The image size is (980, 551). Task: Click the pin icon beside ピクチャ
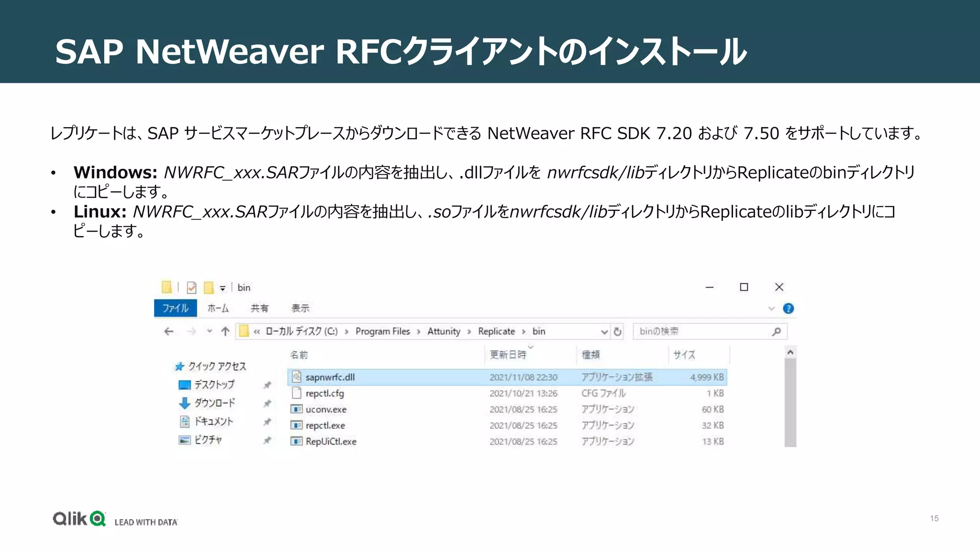click(267, 440)
